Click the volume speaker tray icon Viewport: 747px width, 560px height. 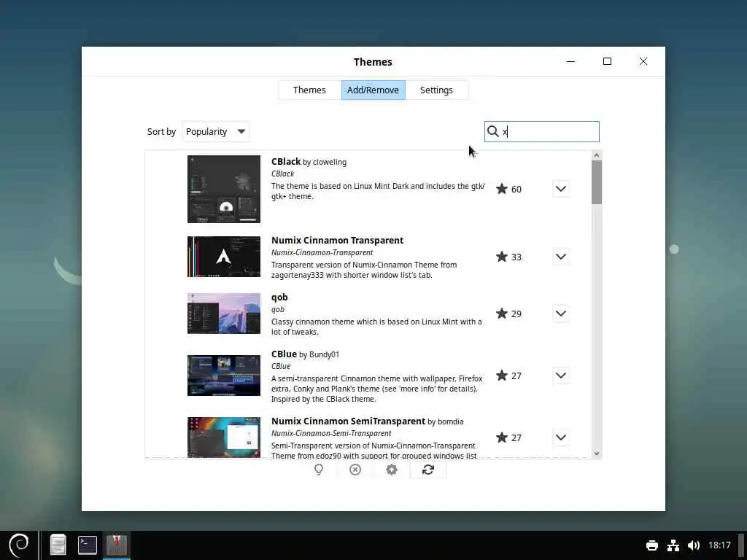[694, 545]
